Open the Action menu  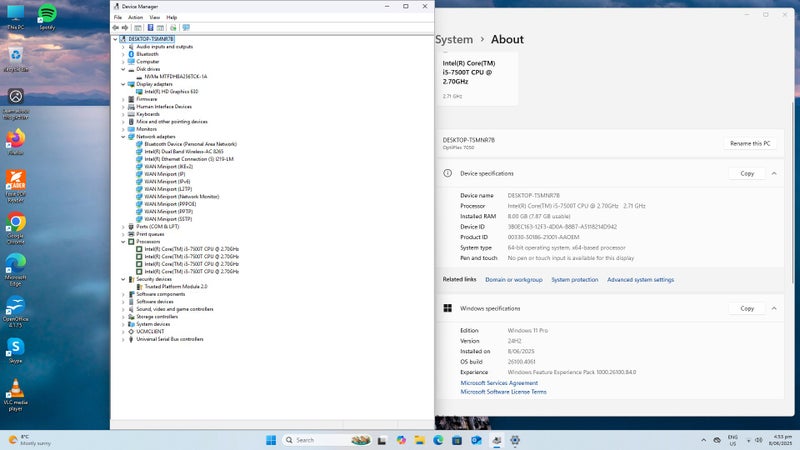[x=135, y=17]
